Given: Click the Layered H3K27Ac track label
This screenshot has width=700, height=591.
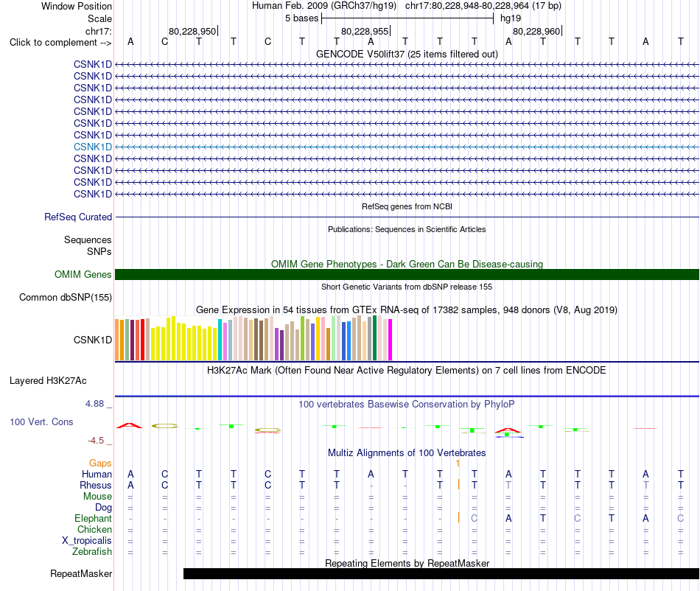Looking at the screenshot, I should pos(48,381).
